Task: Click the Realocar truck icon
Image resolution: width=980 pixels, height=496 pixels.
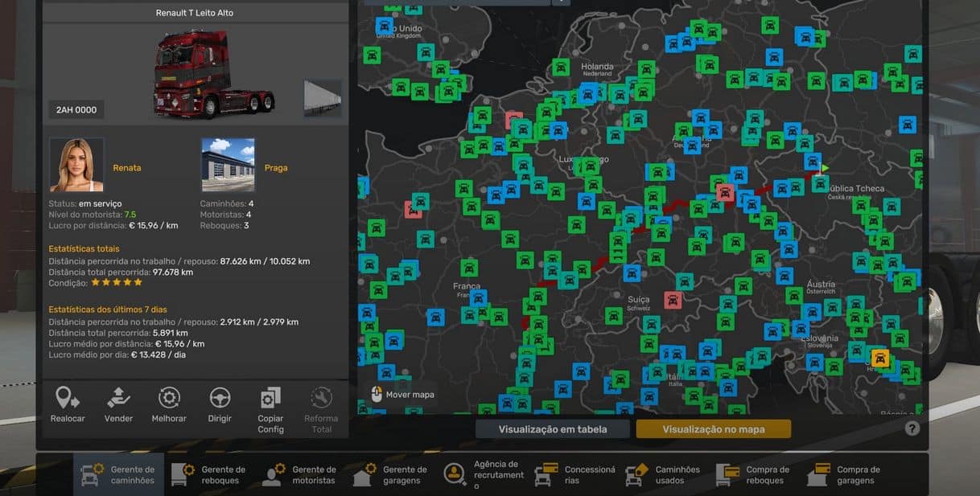Action: [68, 398]
